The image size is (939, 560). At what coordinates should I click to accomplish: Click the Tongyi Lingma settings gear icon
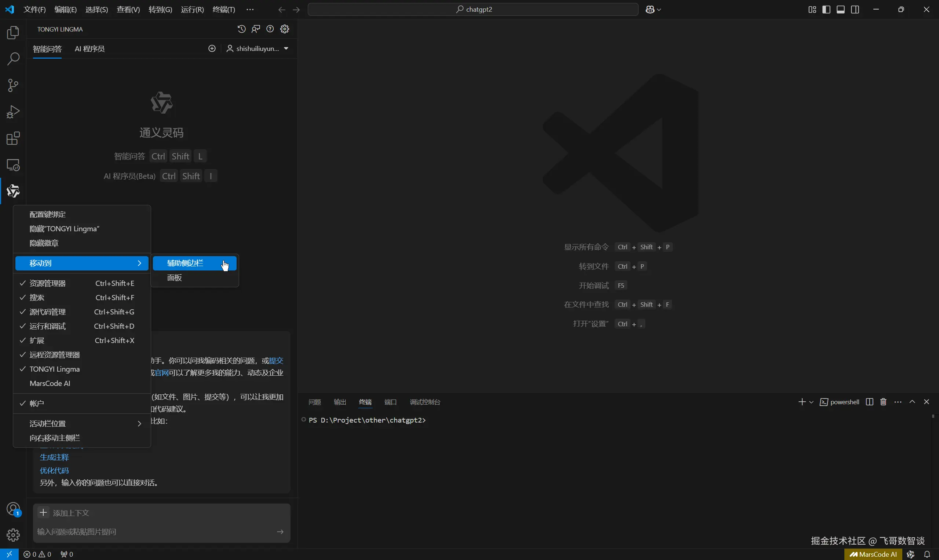coord(285,29)
